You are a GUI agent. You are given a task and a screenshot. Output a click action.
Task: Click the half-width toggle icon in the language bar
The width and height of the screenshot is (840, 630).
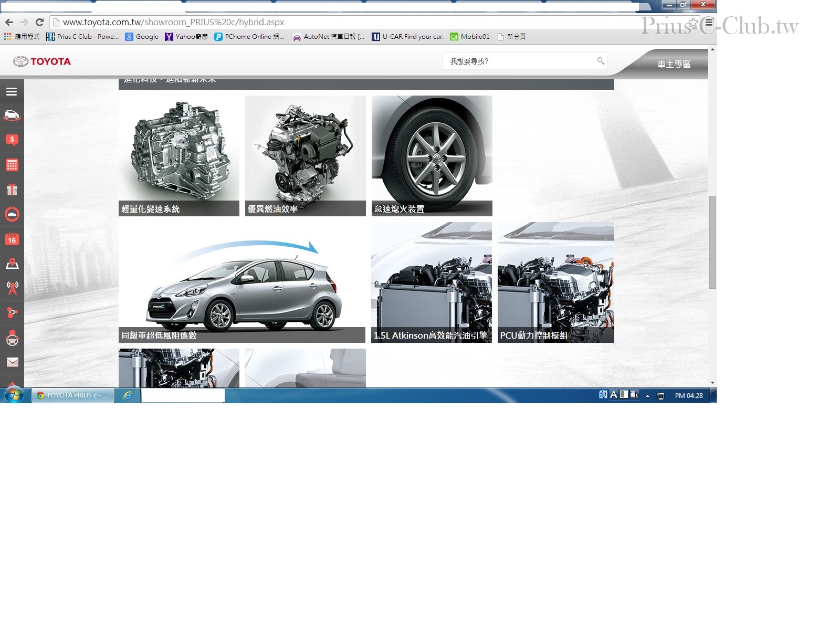(624, 394)
